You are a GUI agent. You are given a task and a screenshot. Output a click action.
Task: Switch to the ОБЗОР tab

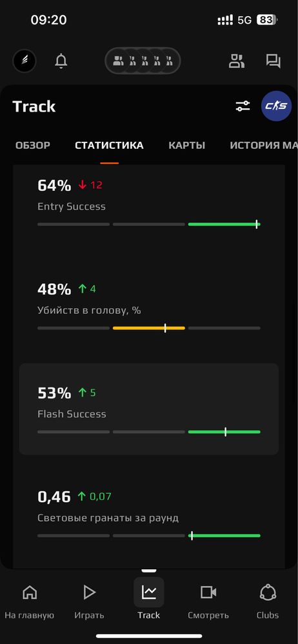pyautogui.click(x=33, y=146)
